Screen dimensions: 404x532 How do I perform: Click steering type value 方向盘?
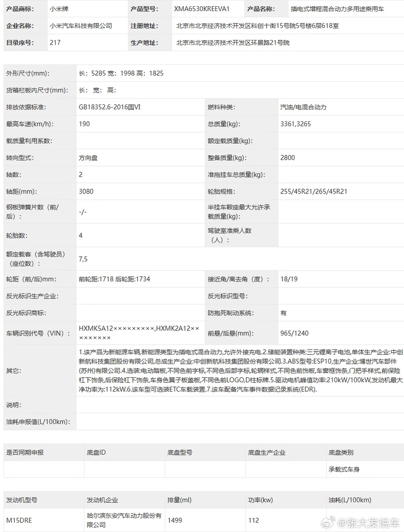click(x=88, y=158)
